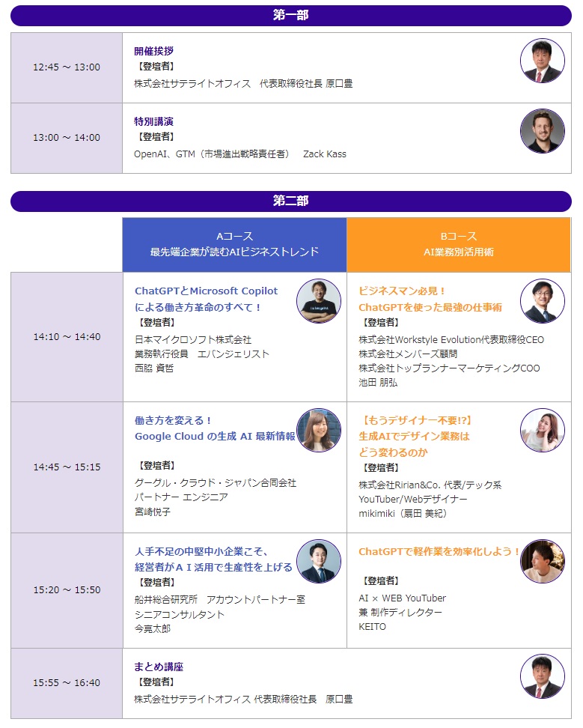
Task: Click 船井総合研究所 アカウントパートナー室 text
Action: [x=220, y=600]
